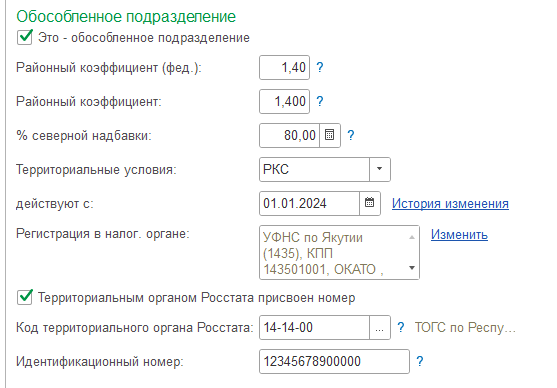Toggle Территориальным органом Росстата присвоен номер checkbox
The height and width of the screenshot is (388, 557).
coord(25,297)
